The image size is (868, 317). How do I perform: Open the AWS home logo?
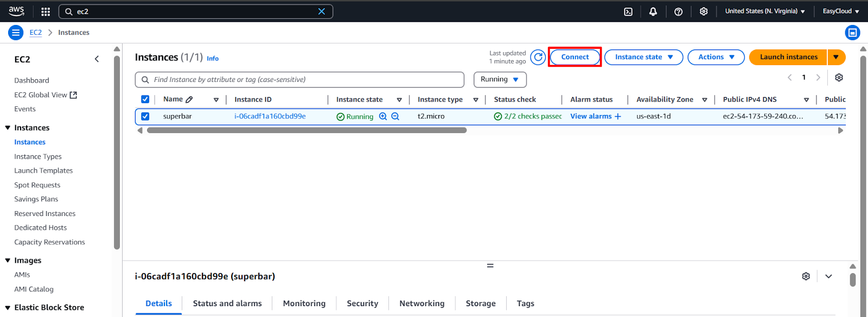click(x=16, y=11)
